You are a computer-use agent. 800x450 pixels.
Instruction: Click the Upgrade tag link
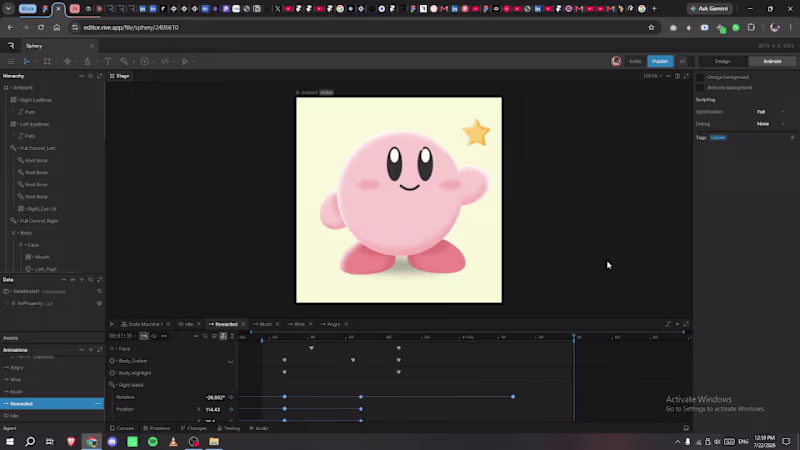718,138
